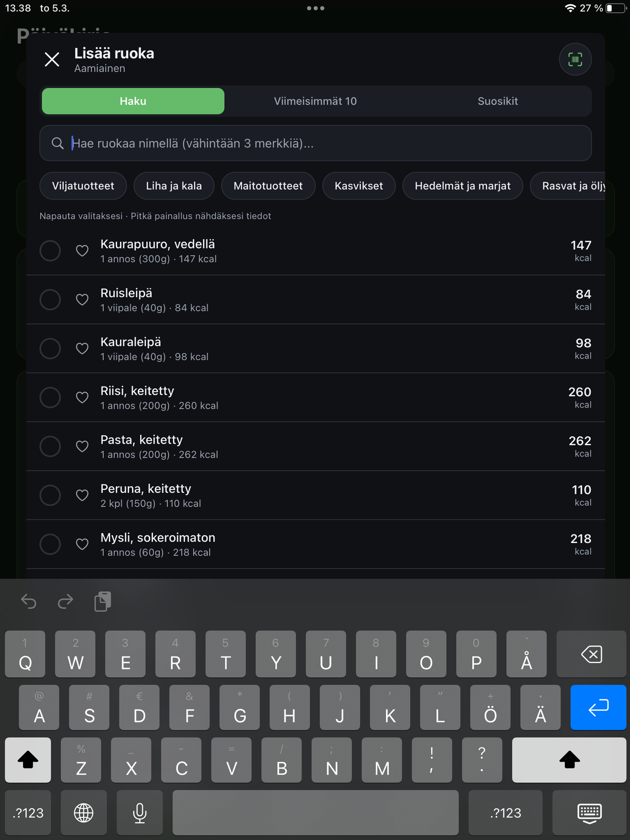Tap the Ä key
This screenshot has width=630, height=840.
540,707
